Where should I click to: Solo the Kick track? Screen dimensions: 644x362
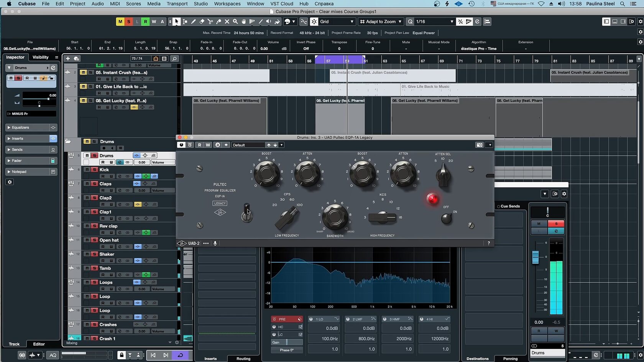94,170
